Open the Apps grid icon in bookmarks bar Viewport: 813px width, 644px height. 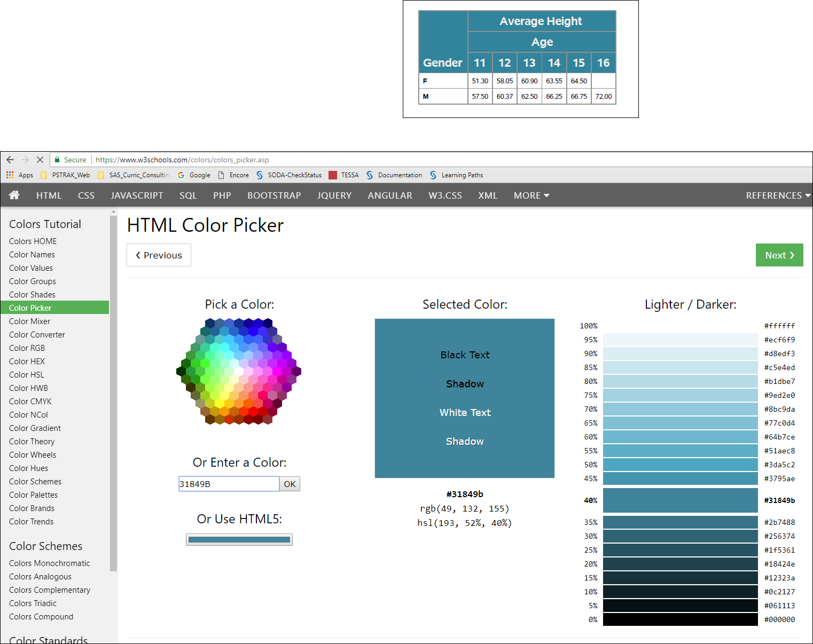10,175
